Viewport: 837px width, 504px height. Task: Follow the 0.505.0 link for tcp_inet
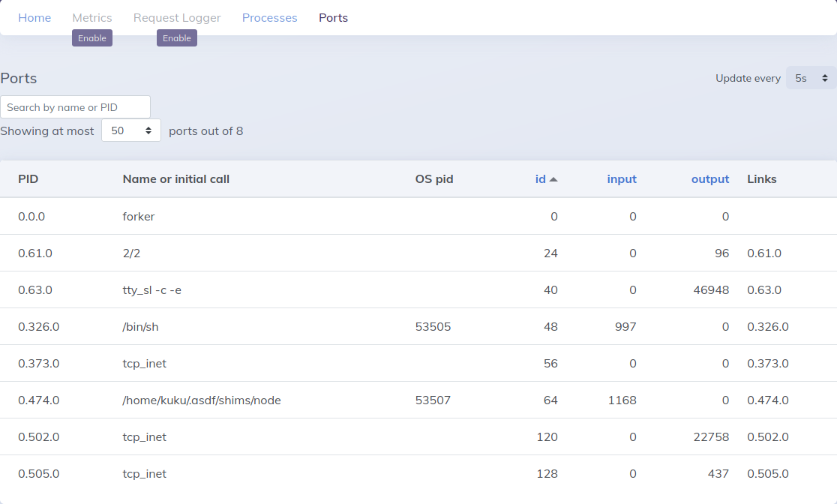coord(768,473)
